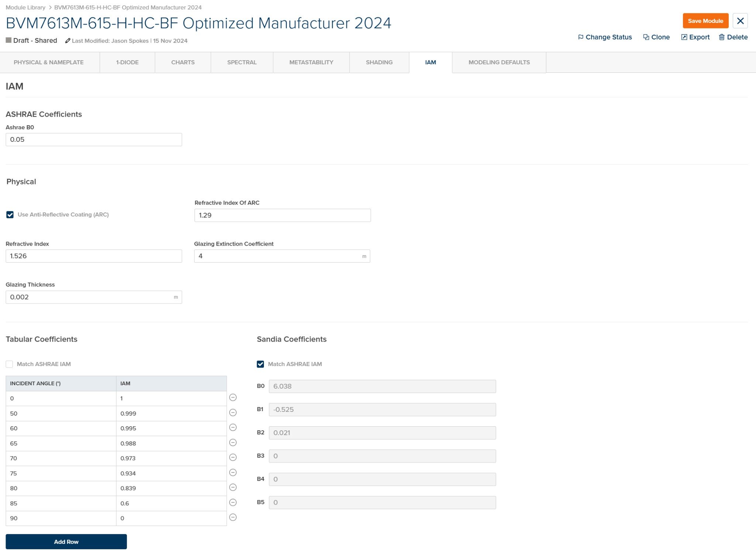Select the IAM tab
Viewport: 756px width, 560px height.
[430, 62]
